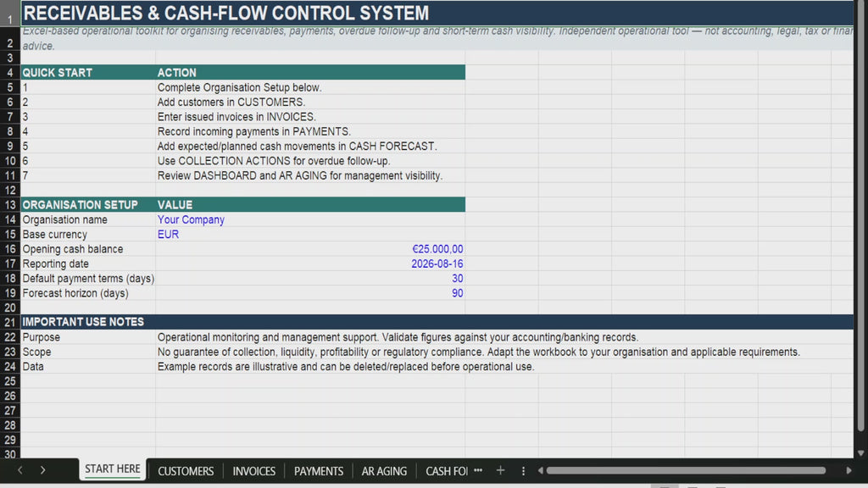Click the 'Purpose' label cell
The image size is (868, 488).
click(x=88, y=337)
